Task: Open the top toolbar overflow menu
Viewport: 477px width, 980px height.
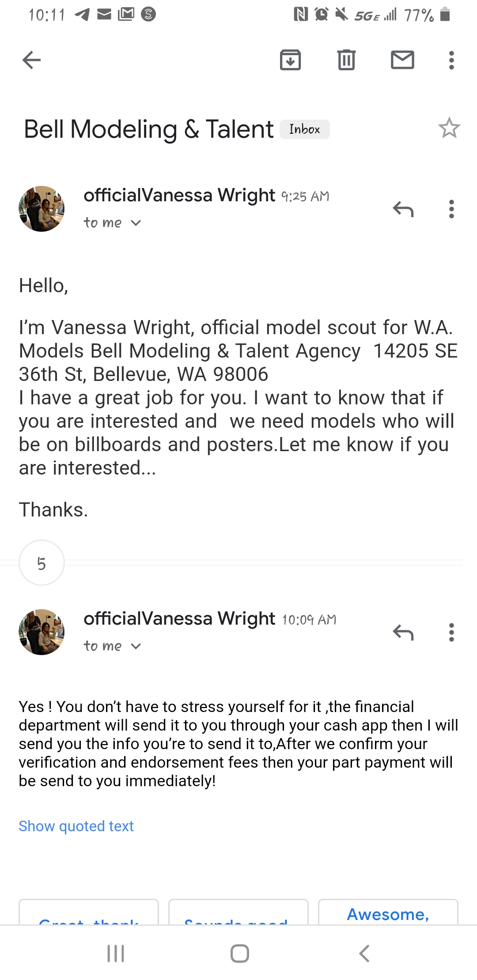Action: click(x=451, y=60)
